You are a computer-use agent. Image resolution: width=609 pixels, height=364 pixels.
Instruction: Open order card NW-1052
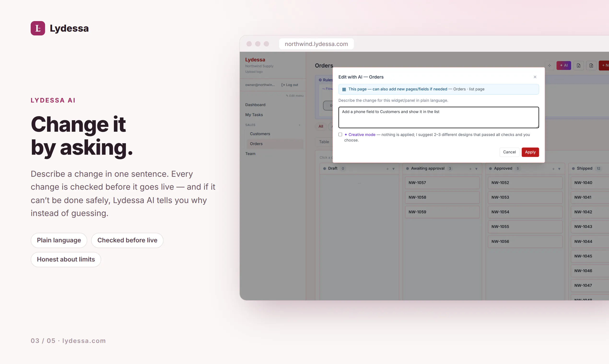[525, 183]
